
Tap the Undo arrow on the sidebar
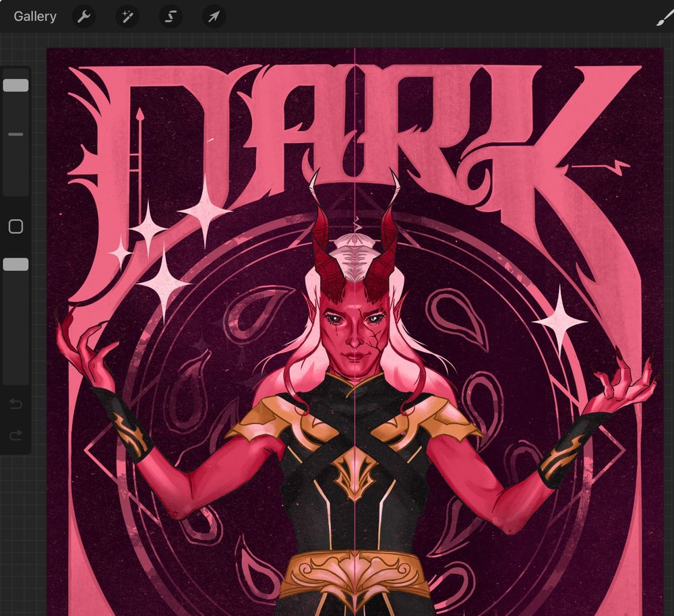[15, 403]
